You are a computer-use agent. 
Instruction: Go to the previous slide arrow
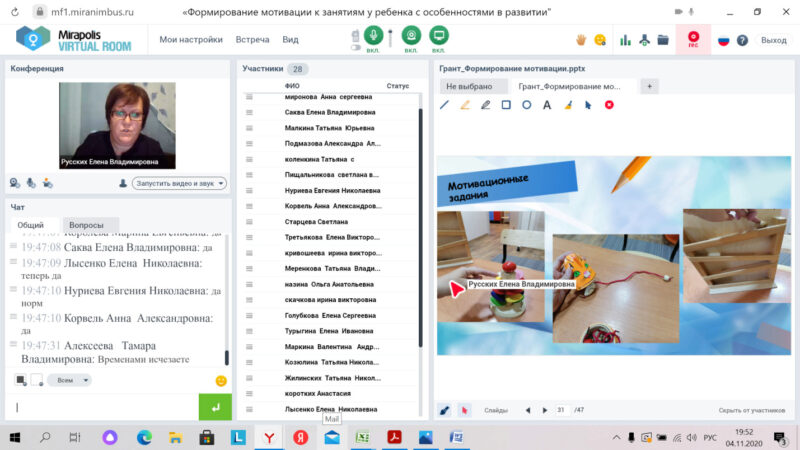528,410
